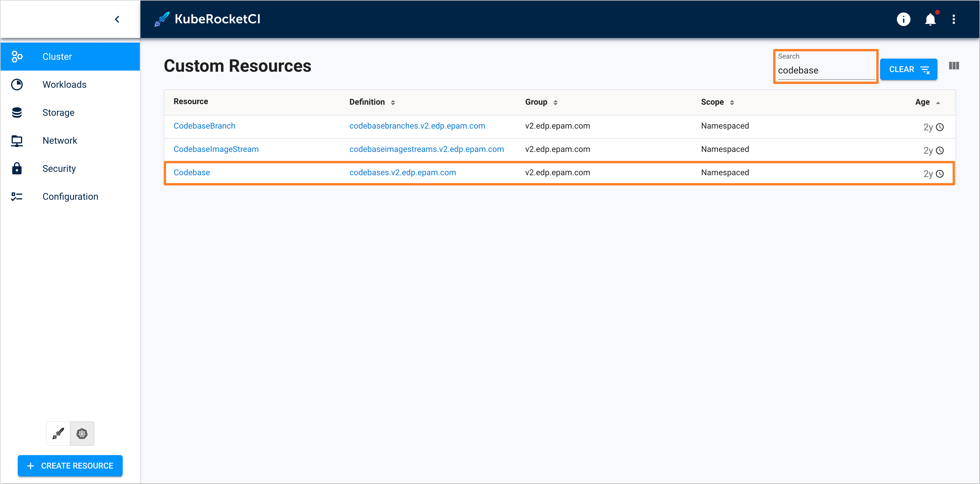Open the info icon in the header
The width and height of the screenshot is (980, 484).
[903, 19]
